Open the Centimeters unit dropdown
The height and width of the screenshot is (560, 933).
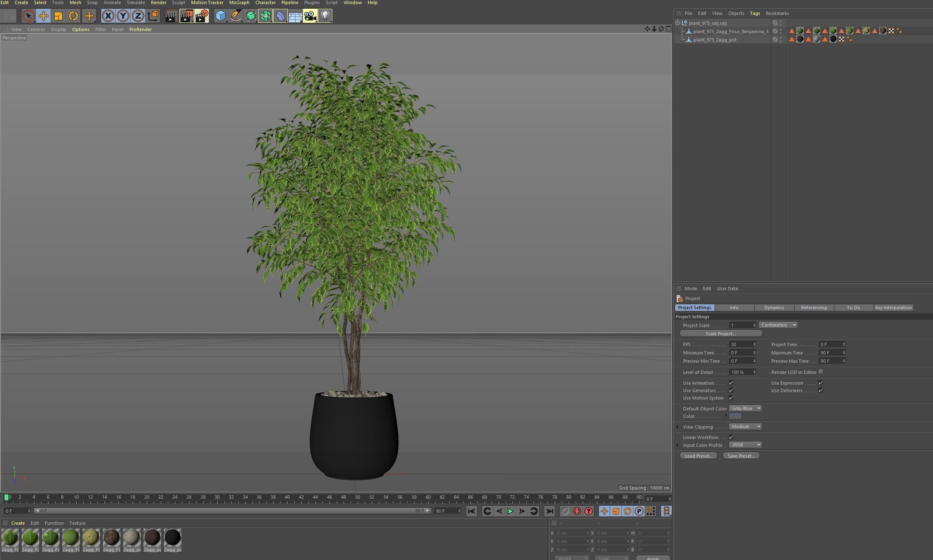778,325
